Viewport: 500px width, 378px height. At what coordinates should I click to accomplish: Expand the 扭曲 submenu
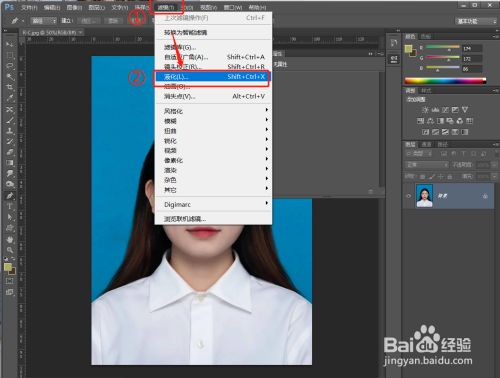213,130
